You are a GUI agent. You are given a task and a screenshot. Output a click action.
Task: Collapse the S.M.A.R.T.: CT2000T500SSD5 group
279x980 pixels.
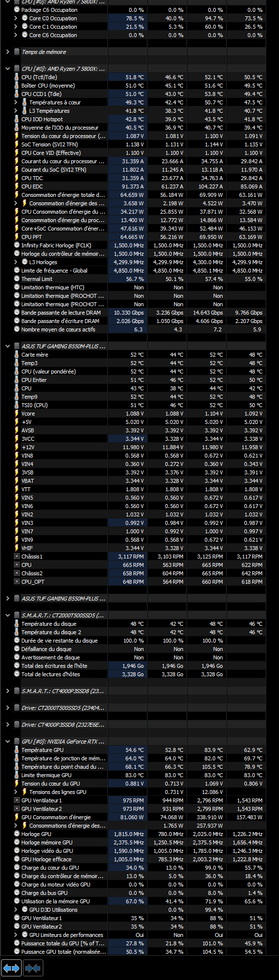7,615
